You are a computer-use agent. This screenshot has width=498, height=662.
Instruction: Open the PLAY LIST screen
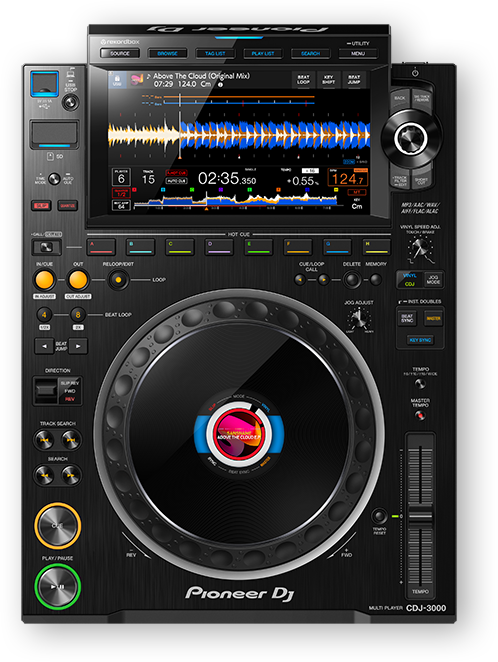[x=263, y=54]
